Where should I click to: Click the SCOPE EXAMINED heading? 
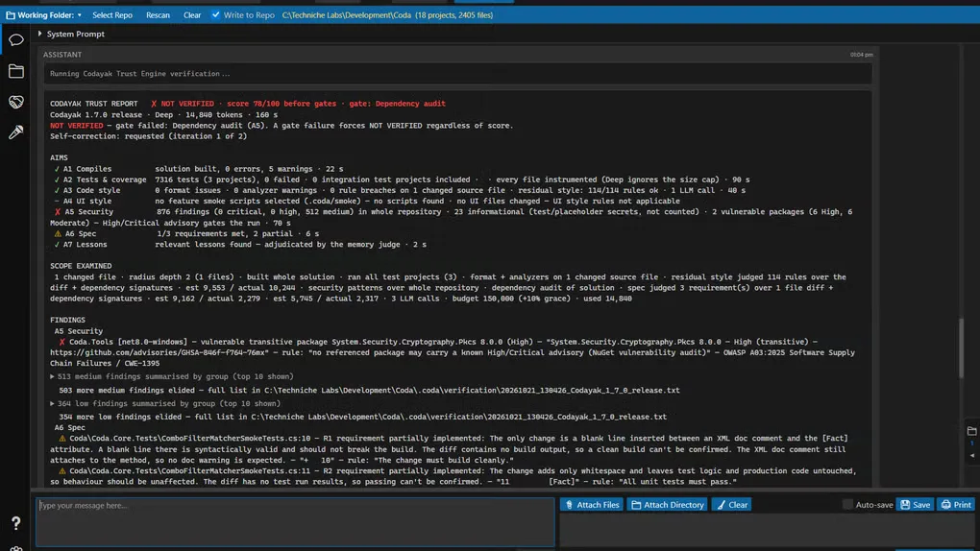point(81,266)
